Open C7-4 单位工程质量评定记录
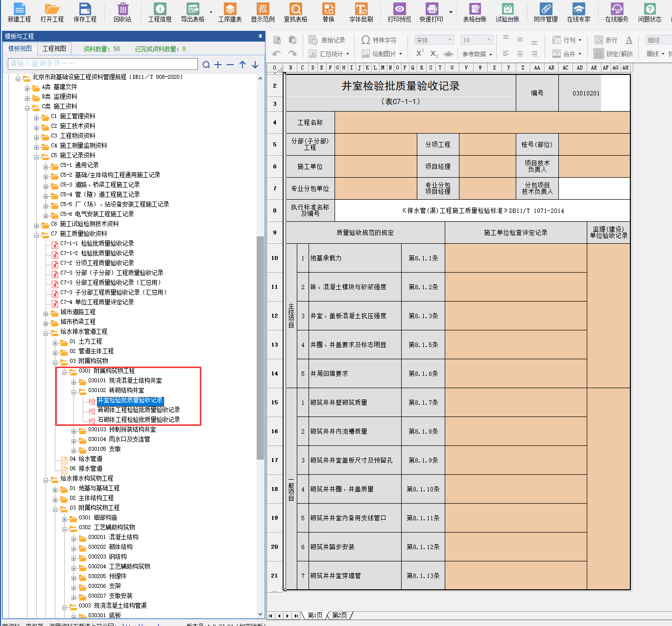This screenshot has height=626, width=672. tap(97, 302)
